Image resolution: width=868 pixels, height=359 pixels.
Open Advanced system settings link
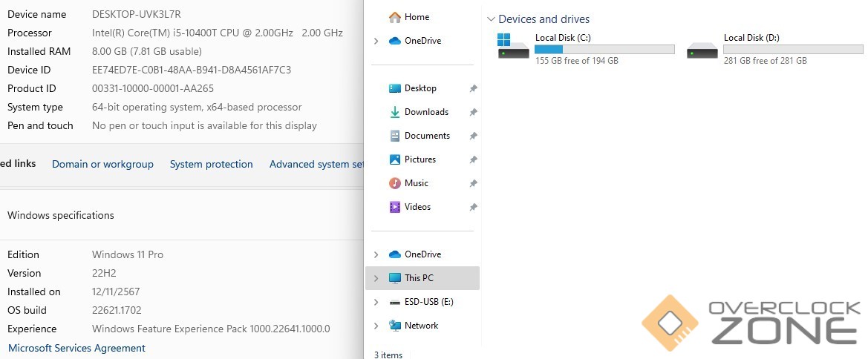tap(316, 164)
